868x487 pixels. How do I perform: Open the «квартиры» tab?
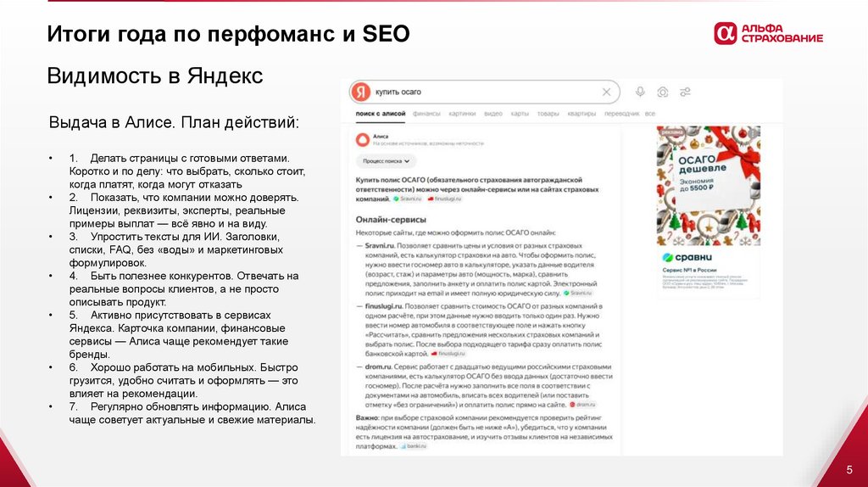tap(581, 114)
